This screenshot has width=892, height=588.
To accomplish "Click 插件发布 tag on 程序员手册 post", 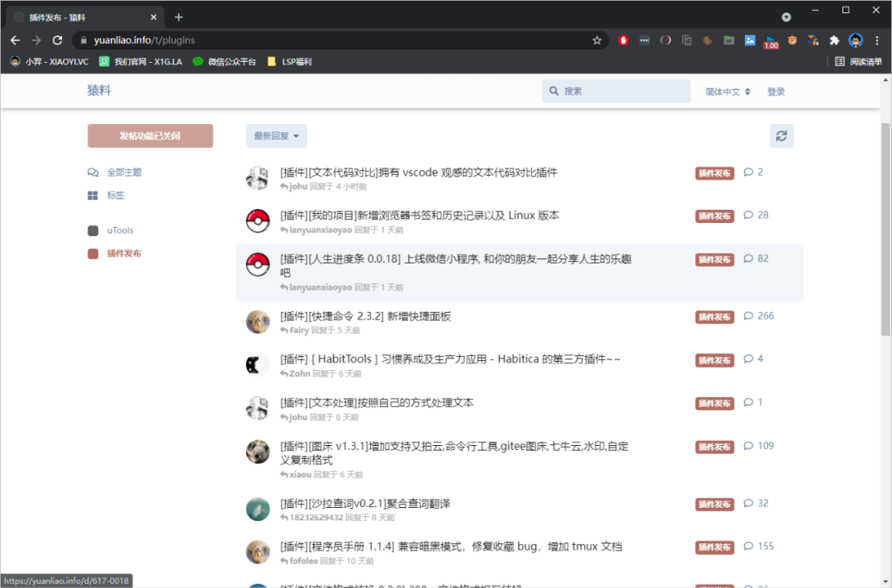I will [714, 547].
